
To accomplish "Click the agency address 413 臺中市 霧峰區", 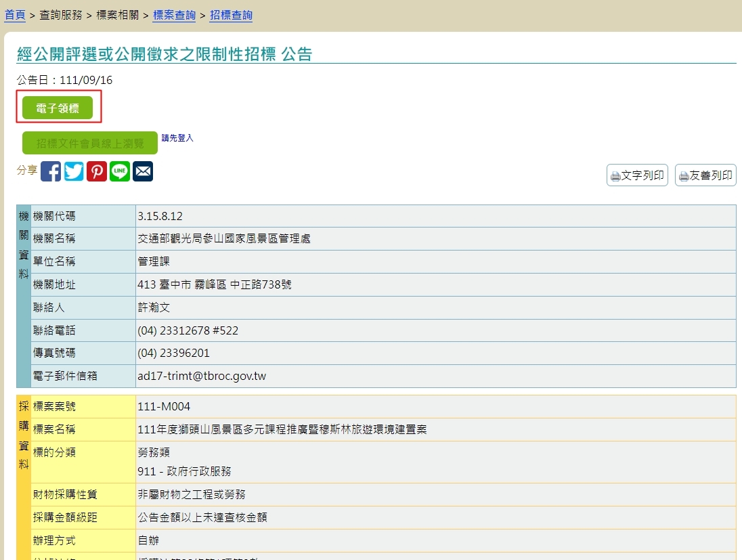I will pyautogui.click(x=214, y=284).
